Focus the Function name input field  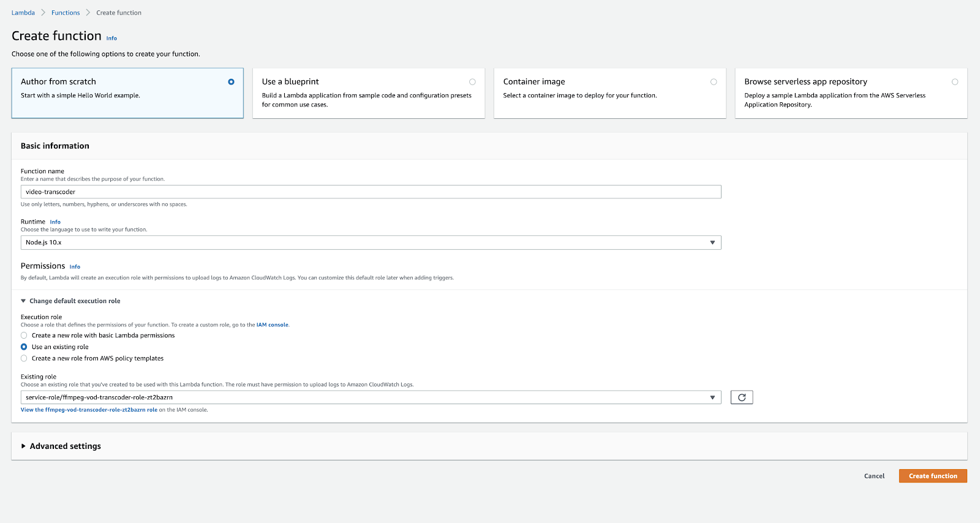click(371, 192)
